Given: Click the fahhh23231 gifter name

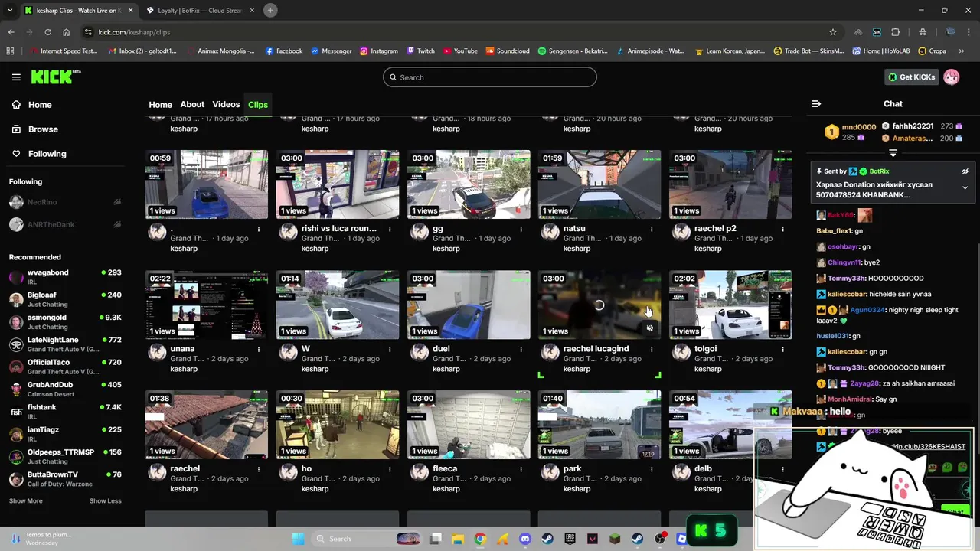Looking at the screenshot, I should coord(913,126).
